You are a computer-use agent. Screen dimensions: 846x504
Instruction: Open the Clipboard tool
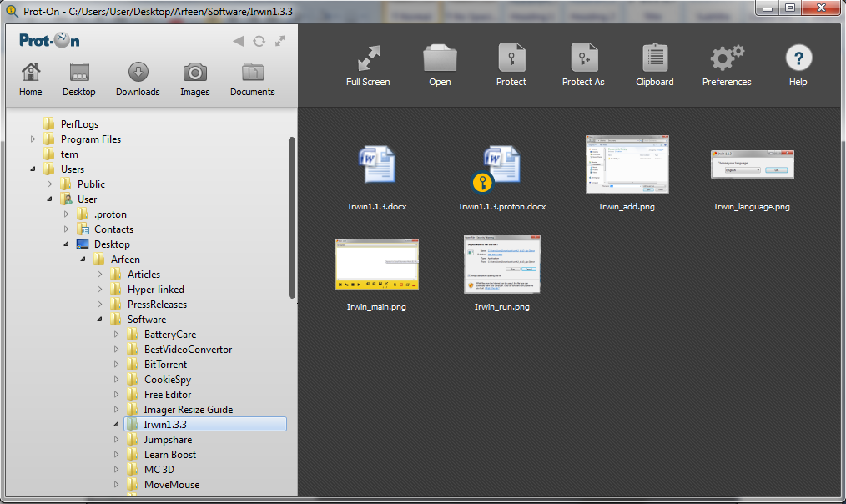655,59
